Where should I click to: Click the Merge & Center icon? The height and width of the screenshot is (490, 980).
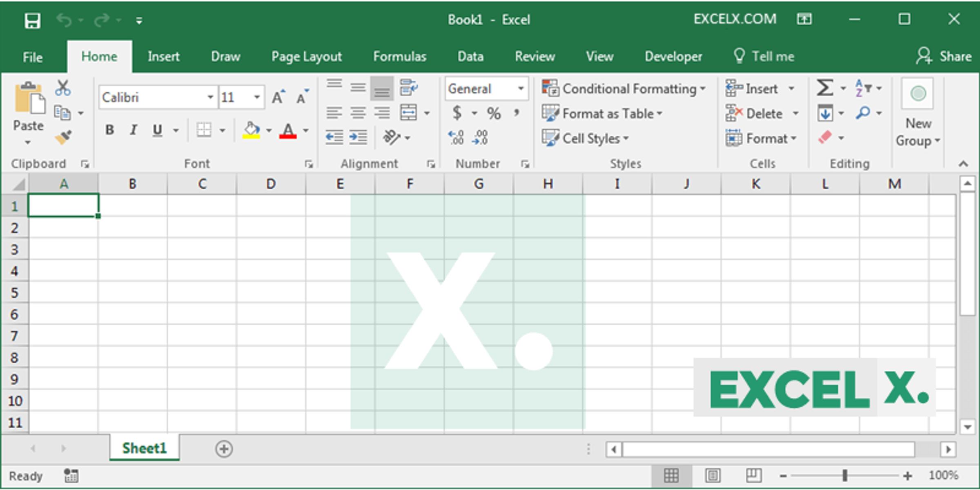point(409,112)
